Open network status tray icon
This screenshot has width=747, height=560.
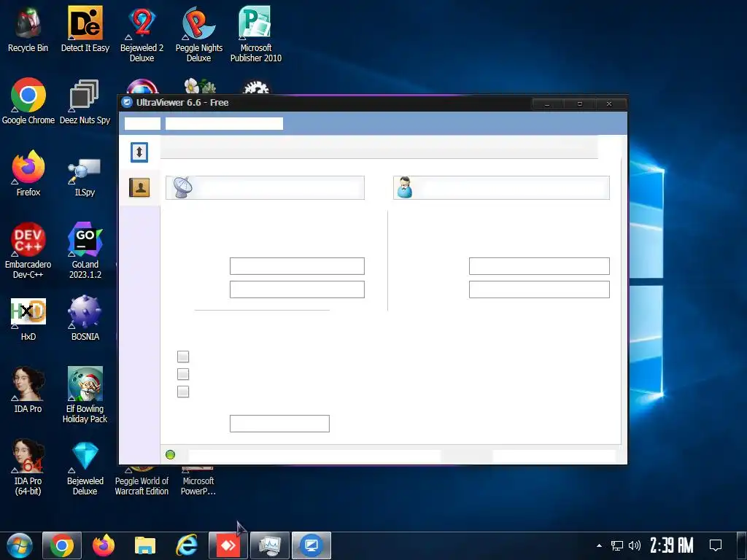click(617, 545)
